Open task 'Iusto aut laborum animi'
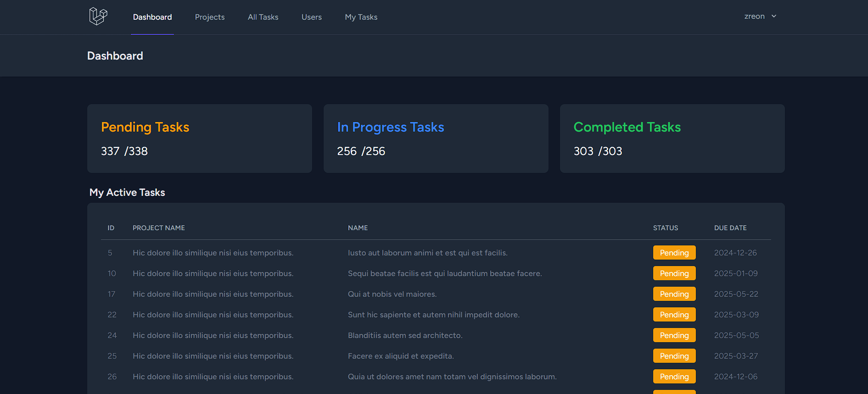The width and height of the screenshot is (868, 394). [428, 253]
